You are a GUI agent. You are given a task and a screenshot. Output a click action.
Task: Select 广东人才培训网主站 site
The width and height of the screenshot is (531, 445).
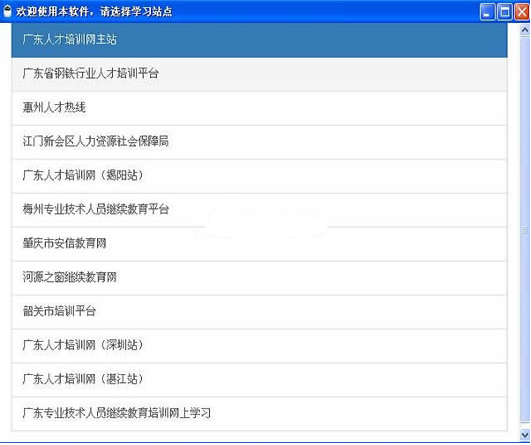pyautogui.click(x=259, y=40)
